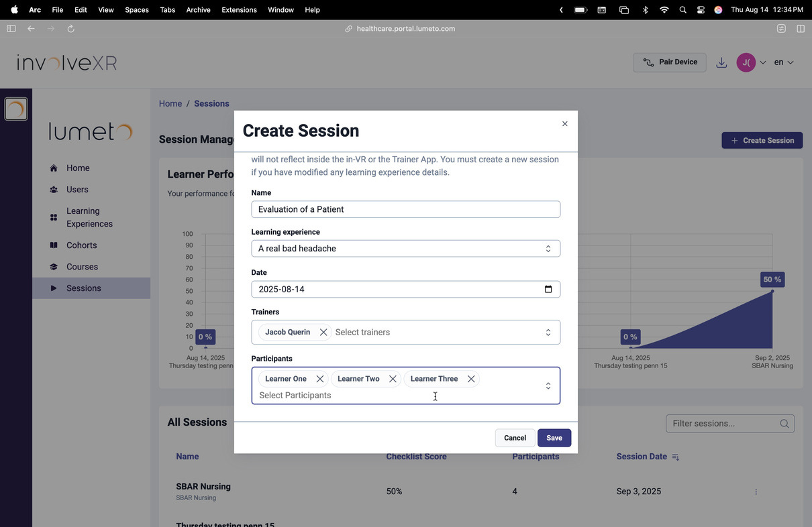Screen dimensions: 812x527
Task: Close the Create Session dialog
Action: pyautogui.click(x=565, y=123)
